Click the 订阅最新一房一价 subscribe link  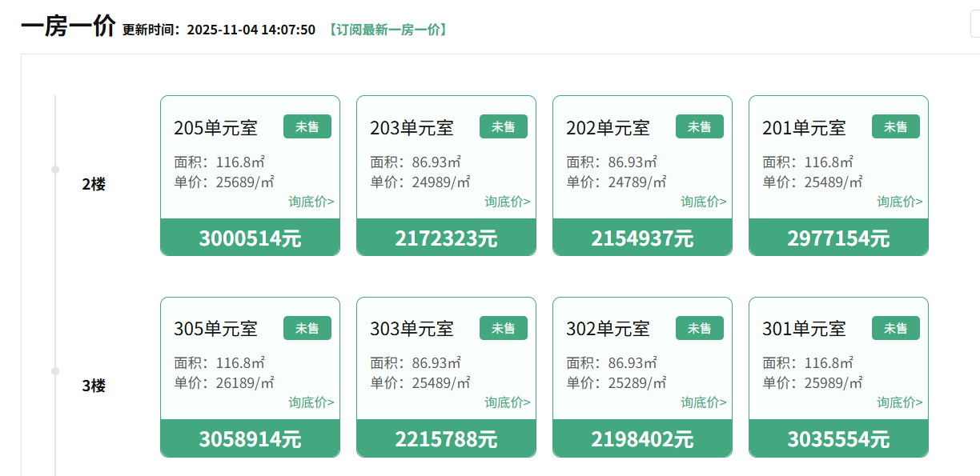[x=388, y=30]
